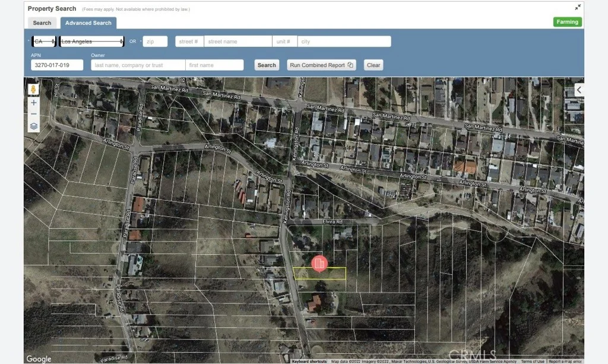This screenshot has height=364, width=608.
Task: Click the APN input field
Action: pos(57,65)
